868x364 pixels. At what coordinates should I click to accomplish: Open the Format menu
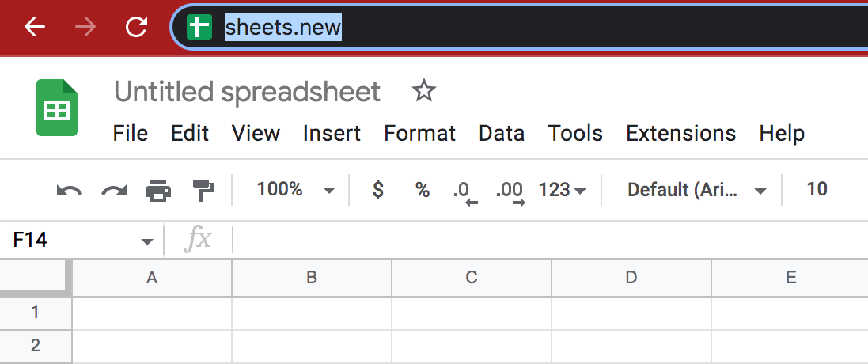[x=419, y=133]
